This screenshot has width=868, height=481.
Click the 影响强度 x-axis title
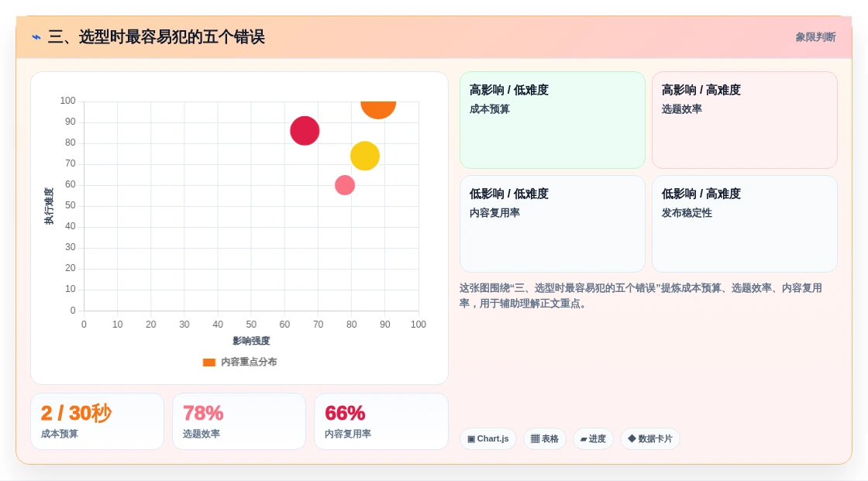pos(251,341)
